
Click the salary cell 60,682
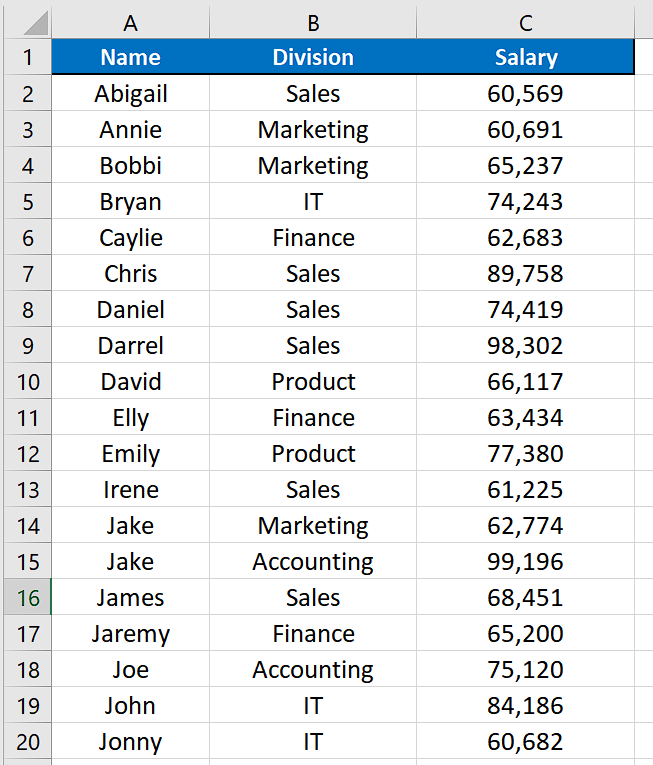tap(526, 741)
